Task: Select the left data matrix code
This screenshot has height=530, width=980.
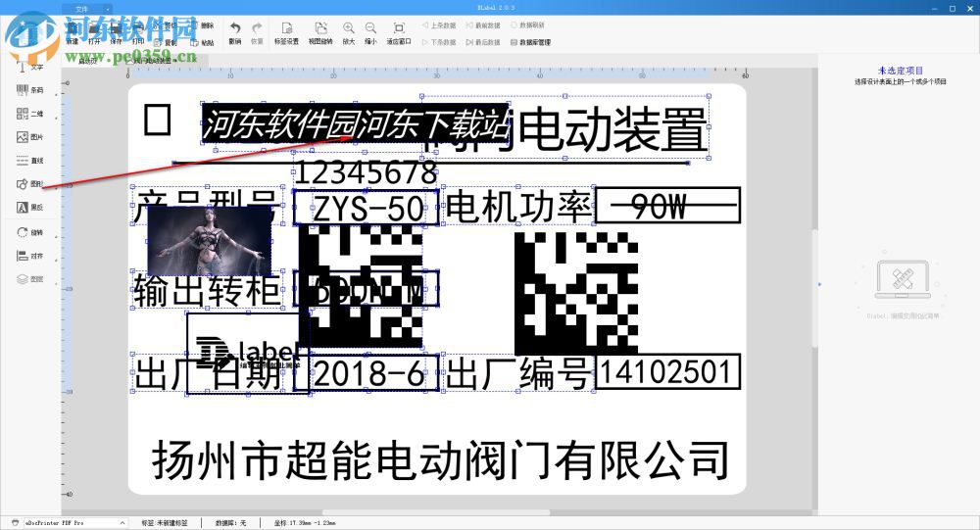Action: 361,287
